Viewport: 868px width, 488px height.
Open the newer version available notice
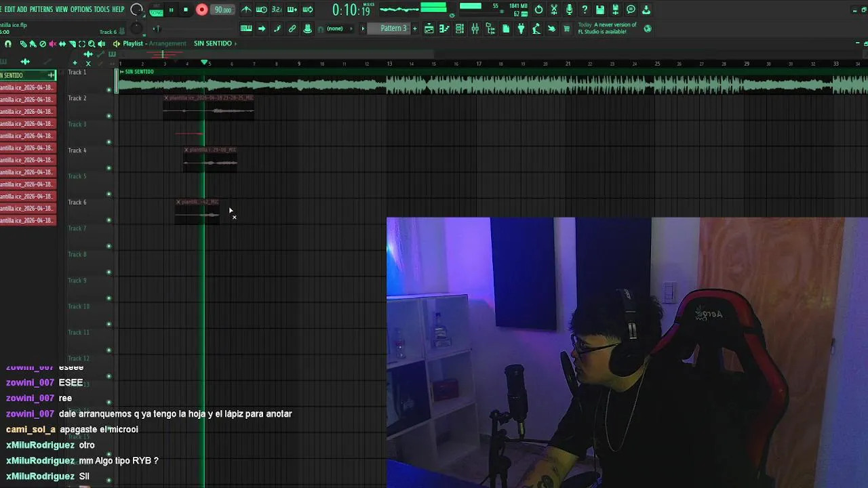pos(607,28)
